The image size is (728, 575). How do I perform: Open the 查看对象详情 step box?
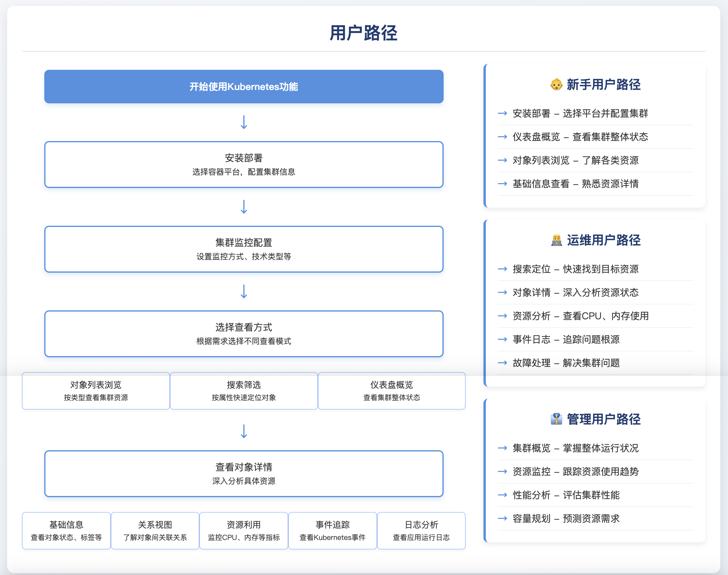244,474
